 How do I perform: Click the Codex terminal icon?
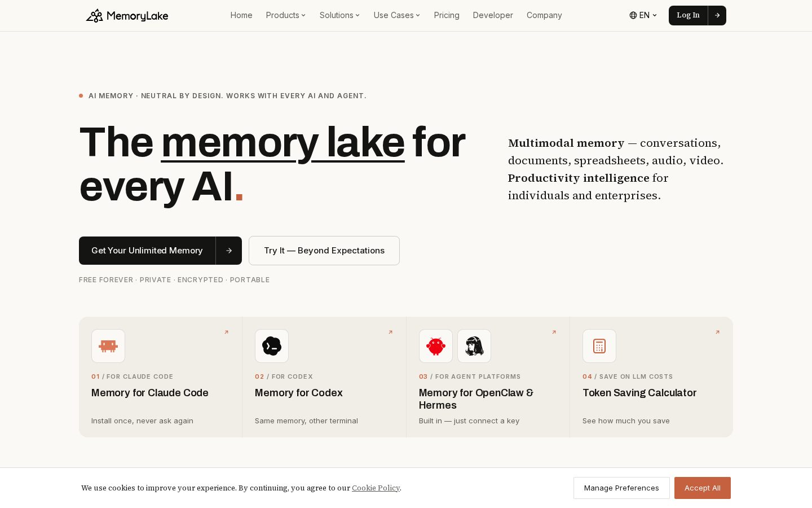point(272,346)
